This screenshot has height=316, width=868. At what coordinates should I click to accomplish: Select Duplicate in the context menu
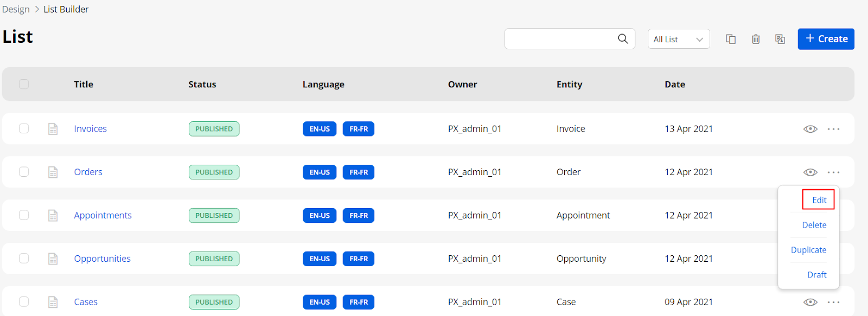(x=808, y=250)
